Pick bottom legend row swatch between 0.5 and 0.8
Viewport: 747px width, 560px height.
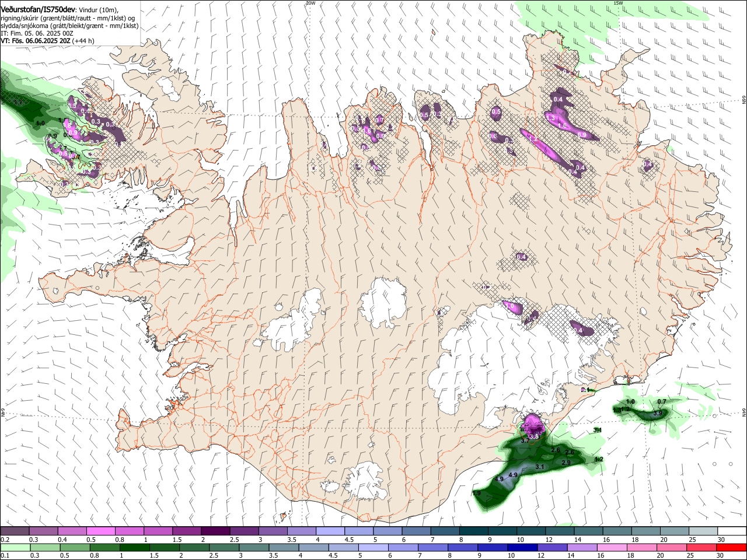(x=75, y=547)
